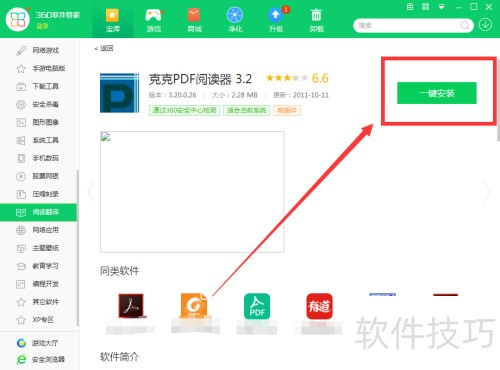The height and width of the screenshot is (370, 500).
Task: Click the 一键安装 install button
Action: pyautogui.click(x=437, y=93)
